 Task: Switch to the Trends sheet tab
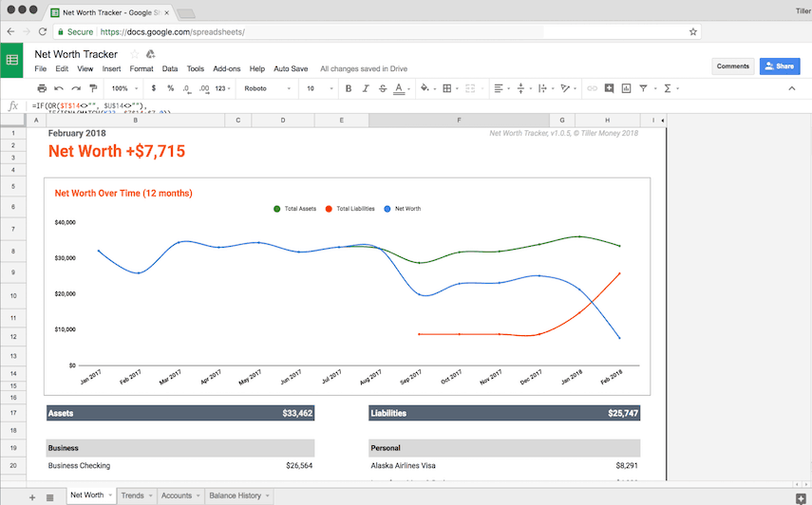point(137,496)
